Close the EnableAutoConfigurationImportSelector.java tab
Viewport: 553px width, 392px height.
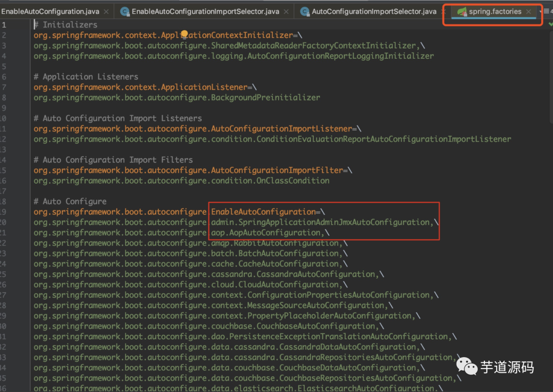tap(286, 12)
